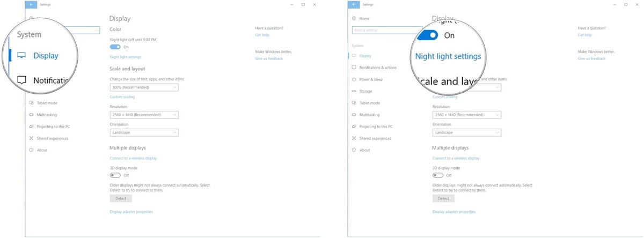Viewport: 644px width, 238px height.
Task: Open Power & sleep icon in right window
Action: (354, 79)
